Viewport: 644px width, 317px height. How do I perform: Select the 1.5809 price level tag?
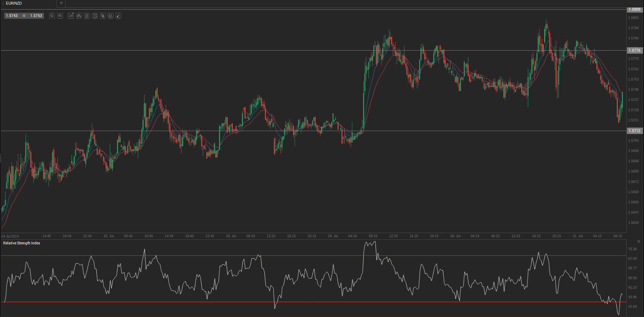click(634, 10)
